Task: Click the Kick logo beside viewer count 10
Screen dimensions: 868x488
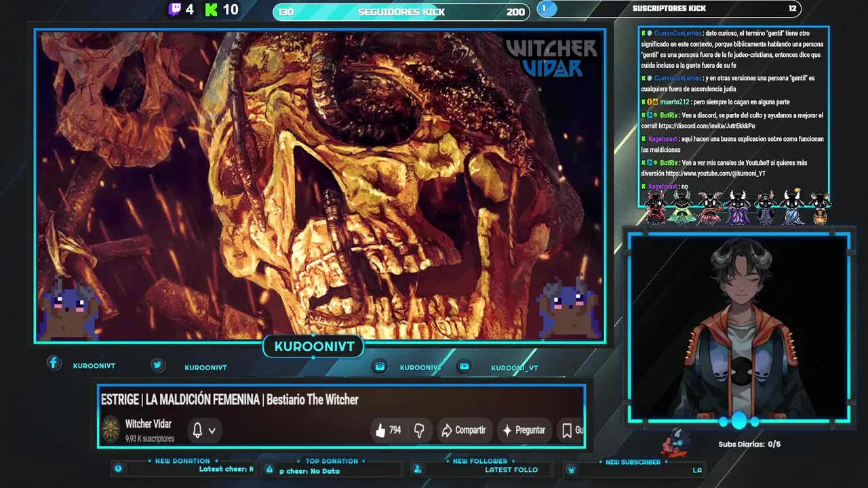Action: [211, 9]
